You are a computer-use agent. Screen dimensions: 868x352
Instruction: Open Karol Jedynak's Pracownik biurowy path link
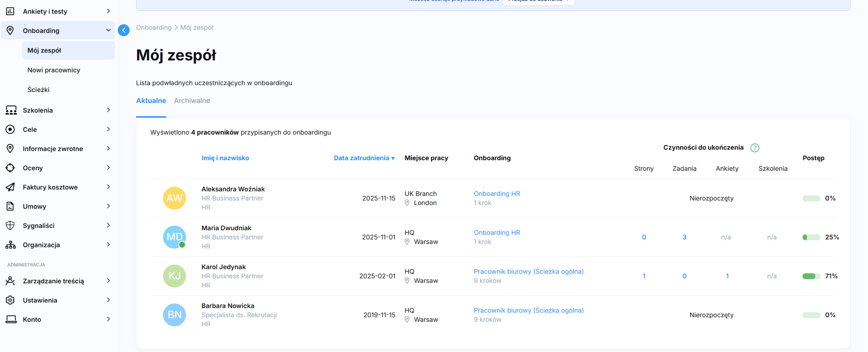[x=529, y=271]
